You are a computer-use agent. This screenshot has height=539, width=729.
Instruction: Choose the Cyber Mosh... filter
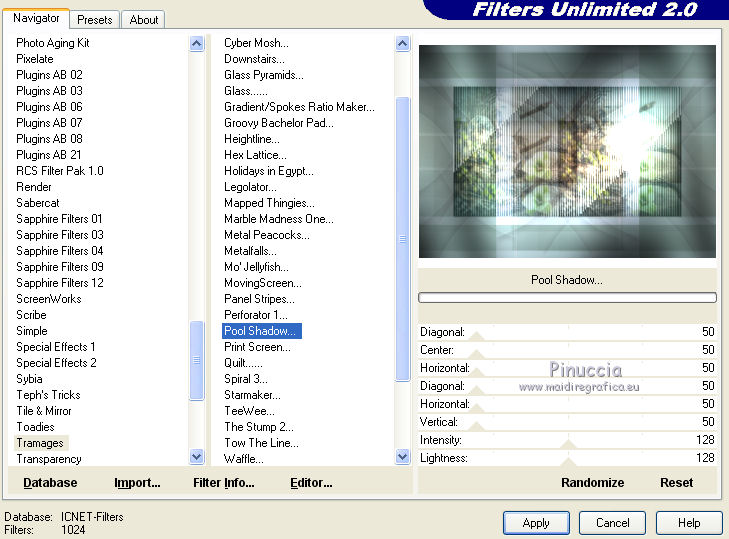point(256,43)
